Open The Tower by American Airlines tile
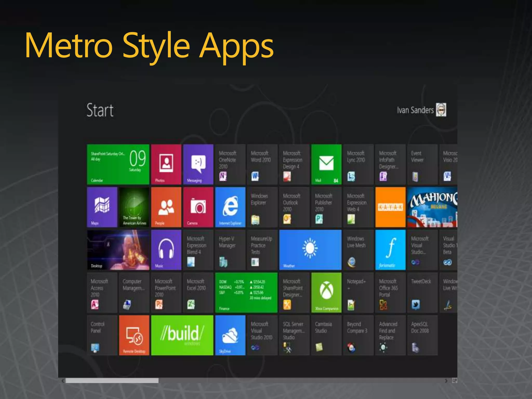Image resolution: width=532 pixels, height=399 pixels. click(x=134, y=207)
